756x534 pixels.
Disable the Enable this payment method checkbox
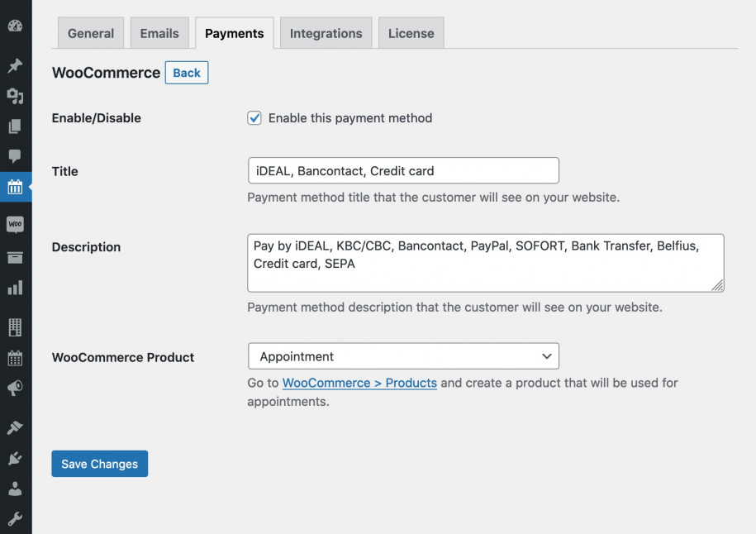click(x=254, y=118)
